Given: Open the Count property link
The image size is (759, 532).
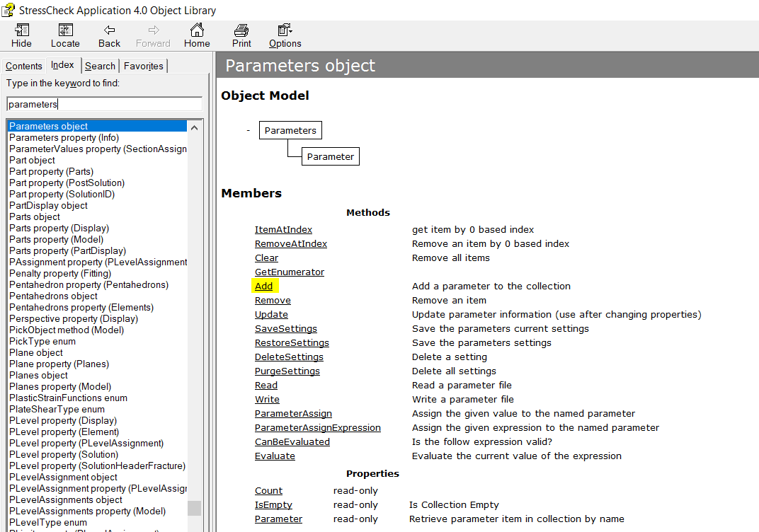Looking at the screenshot, I should [x=268, y=490].
